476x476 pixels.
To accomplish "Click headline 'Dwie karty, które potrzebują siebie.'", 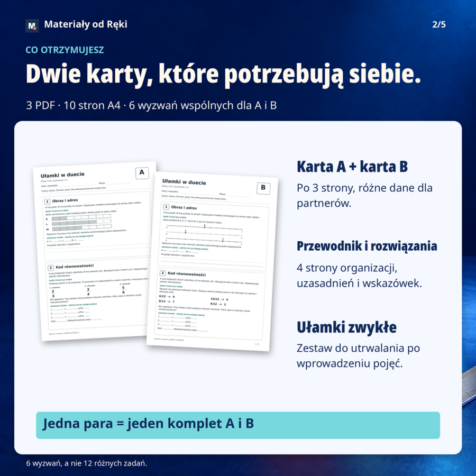I will (223, 75).
